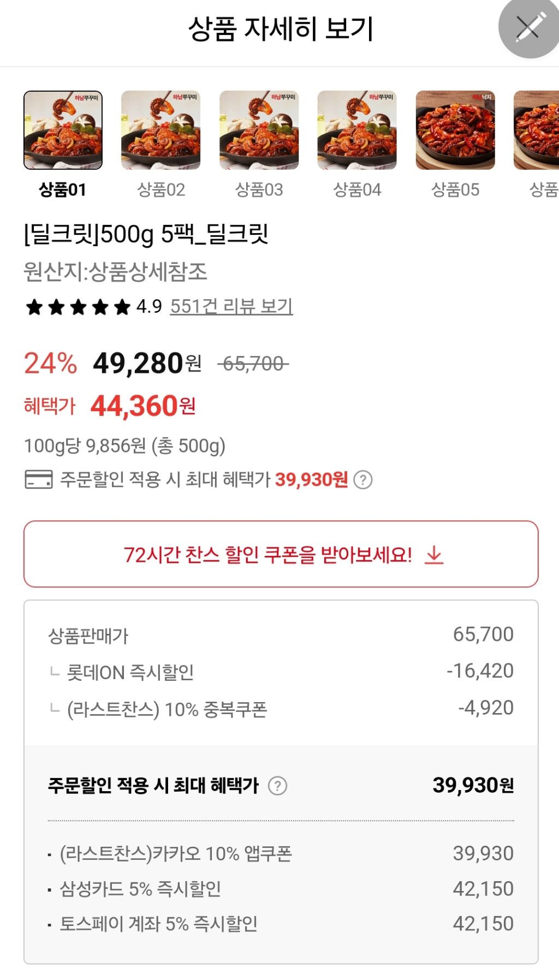Tap help icon in the benefit summary box
The height and width of the screenshot is (980, 559).
pos(277,786)
